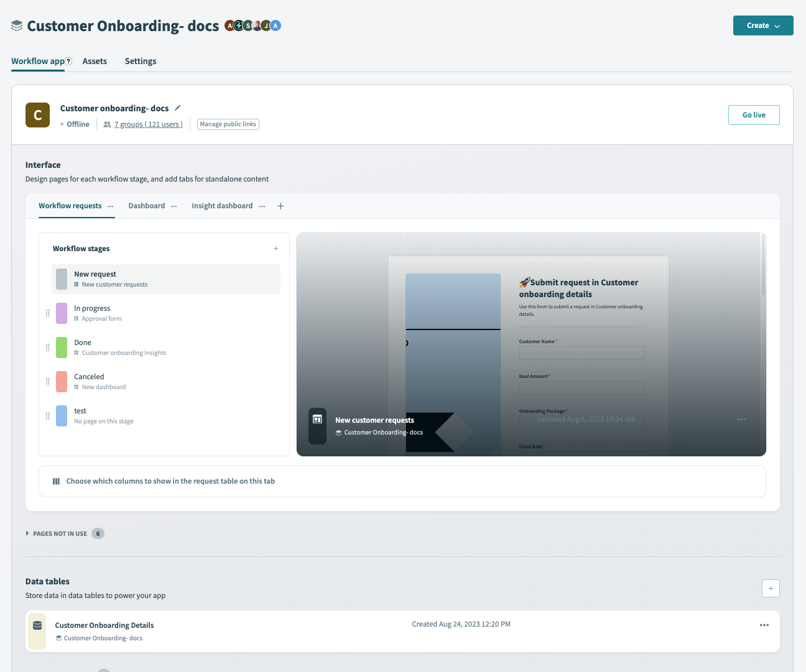
Task: Click the blue swatch of test stage
Action: point(62,416)
